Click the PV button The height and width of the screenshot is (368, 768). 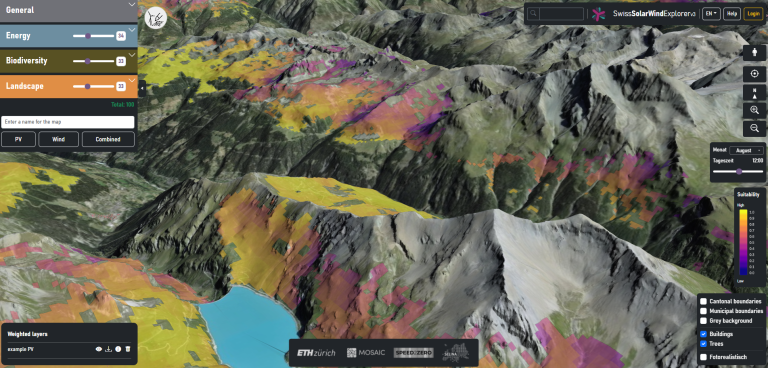point(18,139)
